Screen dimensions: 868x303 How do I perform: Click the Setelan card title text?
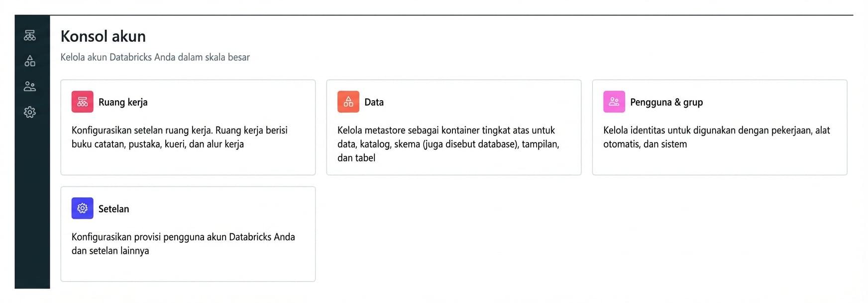coord(114,208)
